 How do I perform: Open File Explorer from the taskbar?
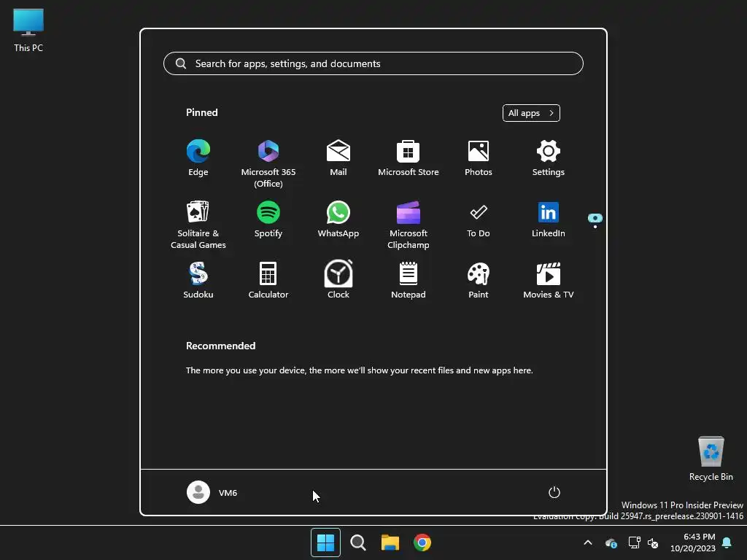coord(390,542)
